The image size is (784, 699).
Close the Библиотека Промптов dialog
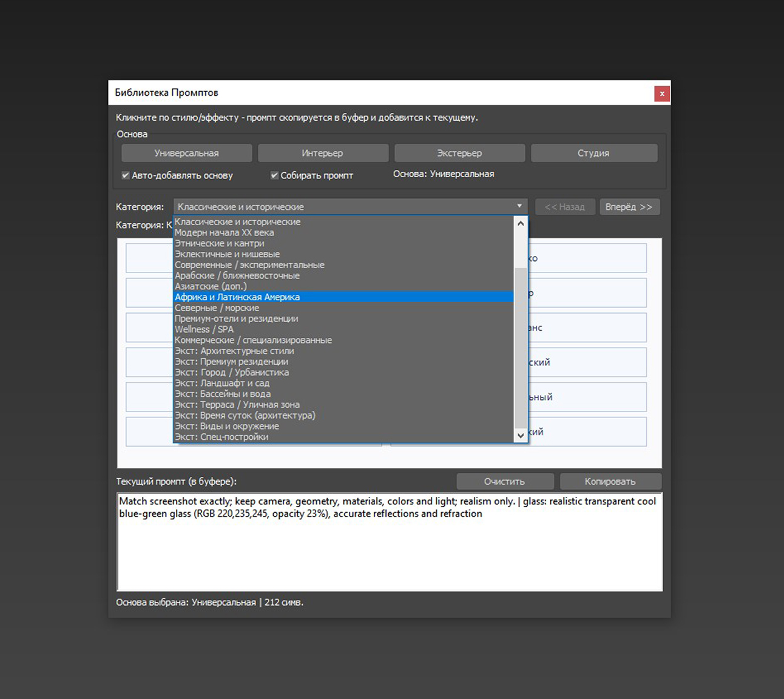click(x=661, y=93)
